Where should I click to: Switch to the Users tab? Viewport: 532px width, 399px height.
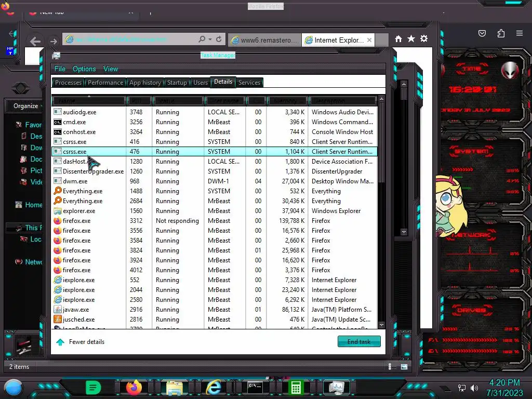point(201,83)
